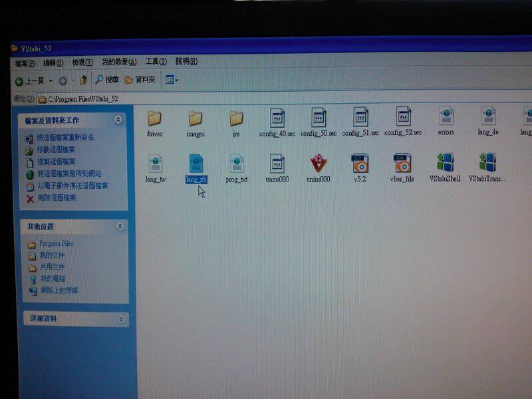
Task: Select the v5.2 file icon
Action: point(360,164)
